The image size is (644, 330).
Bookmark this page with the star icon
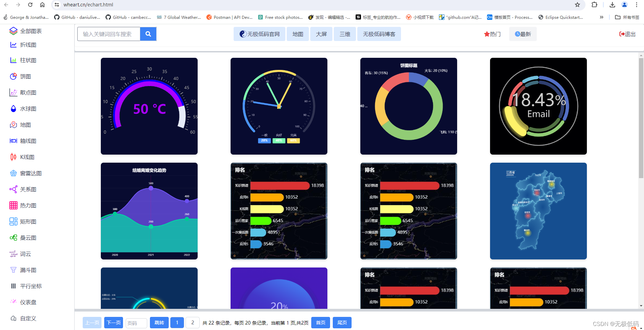pyautogui.click(x=577, y=5)
